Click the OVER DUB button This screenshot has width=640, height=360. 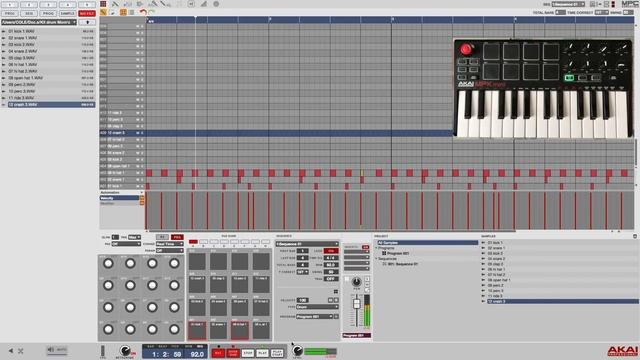[233, 353]
